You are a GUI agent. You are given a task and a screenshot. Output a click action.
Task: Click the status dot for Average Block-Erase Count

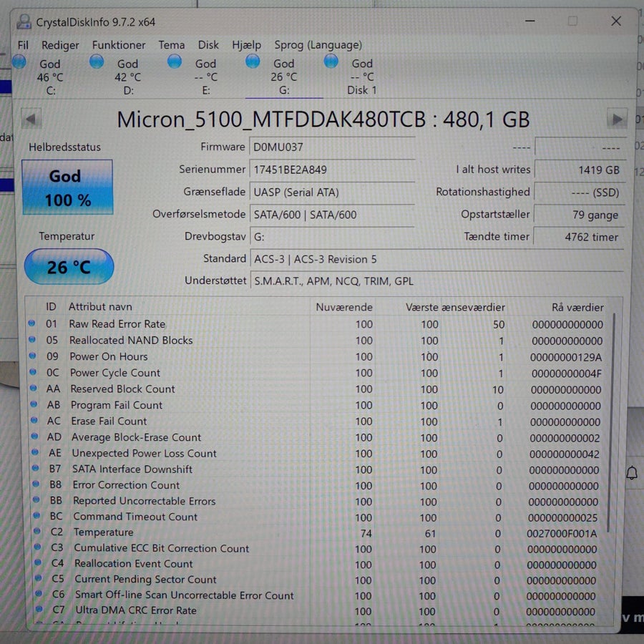[x=34, y=436]
